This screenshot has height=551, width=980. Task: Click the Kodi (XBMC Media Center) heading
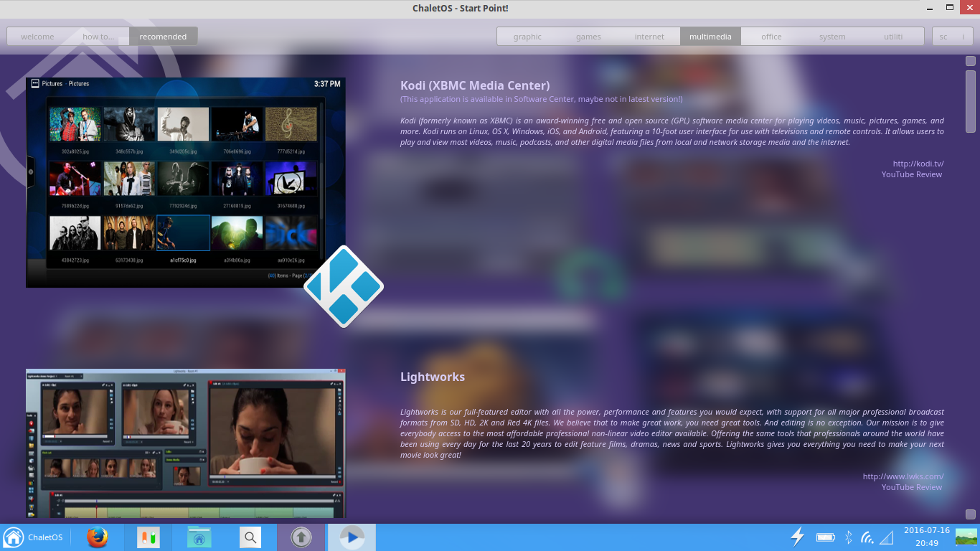475,85
